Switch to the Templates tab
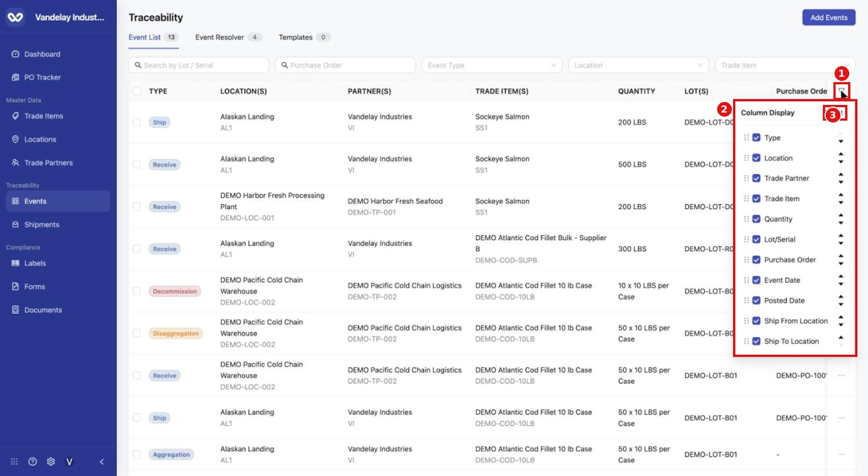This screenshot has width=868, height=476. click(x=304, y=37)
